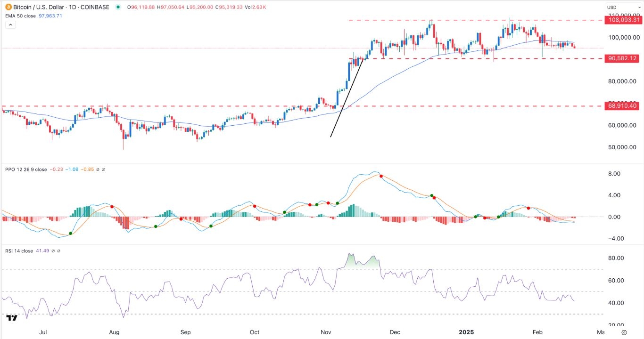Click first null-value icon beside RSI value
The width and height of the screenshot is (644, 339).
(x=53, y=251)
